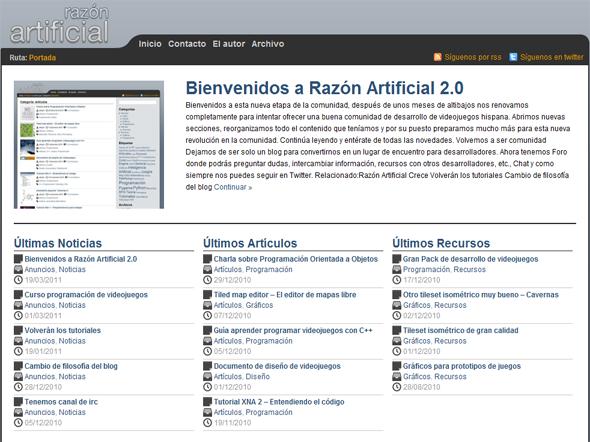Open the Inicio menu item
Viewport: 590px width, 442px height.
pyautogui.click(x=150, y=44)
